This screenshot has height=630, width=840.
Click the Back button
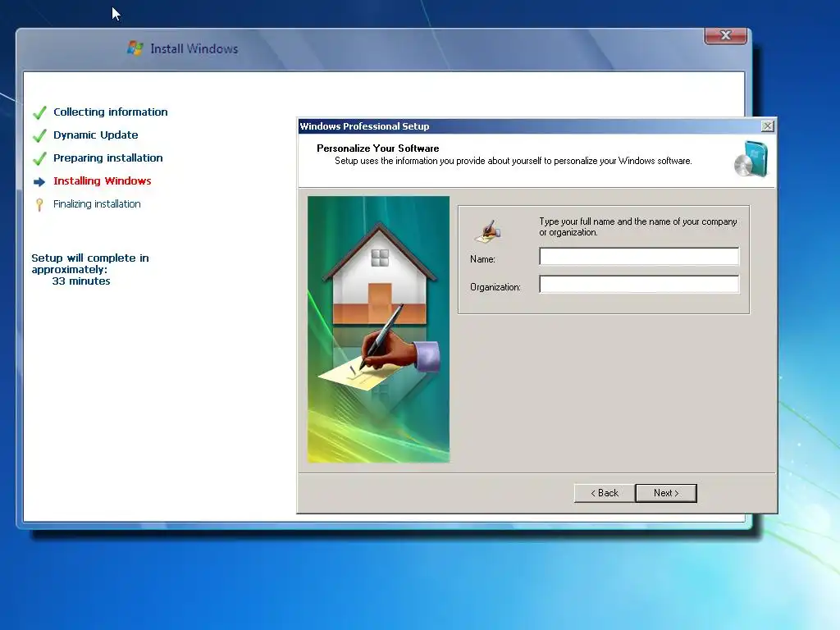pyautogui.click(x=605, y=493)
